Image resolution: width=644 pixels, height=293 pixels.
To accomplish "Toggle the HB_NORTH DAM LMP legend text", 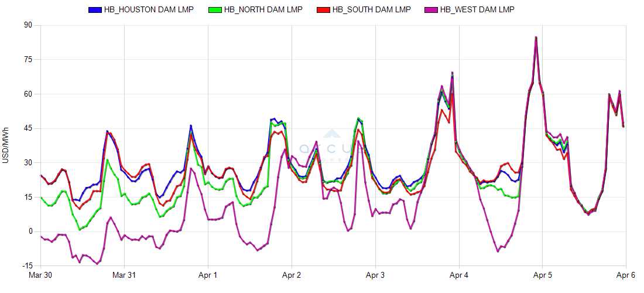I will (263, 10).
